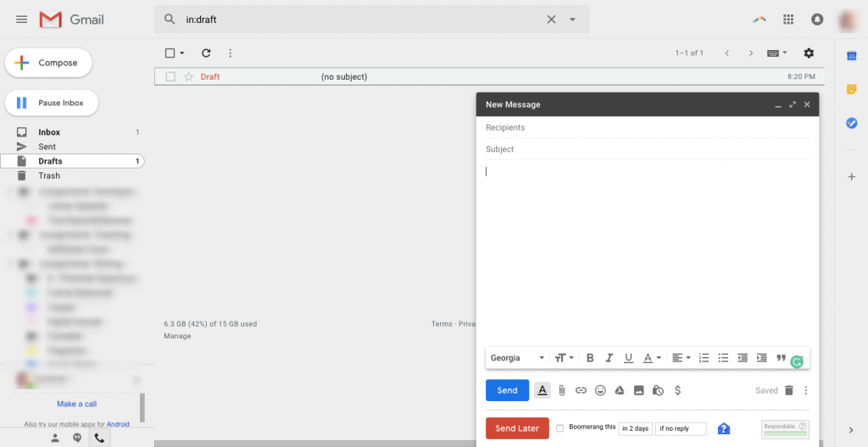This screenshot has height=447, width=868.
Task: Open the Inbox folder
Action: (49, 132)
